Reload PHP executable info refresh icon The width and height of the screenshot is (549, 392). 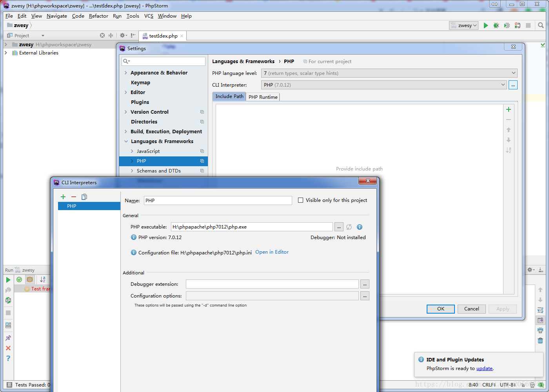click(349, 227)
